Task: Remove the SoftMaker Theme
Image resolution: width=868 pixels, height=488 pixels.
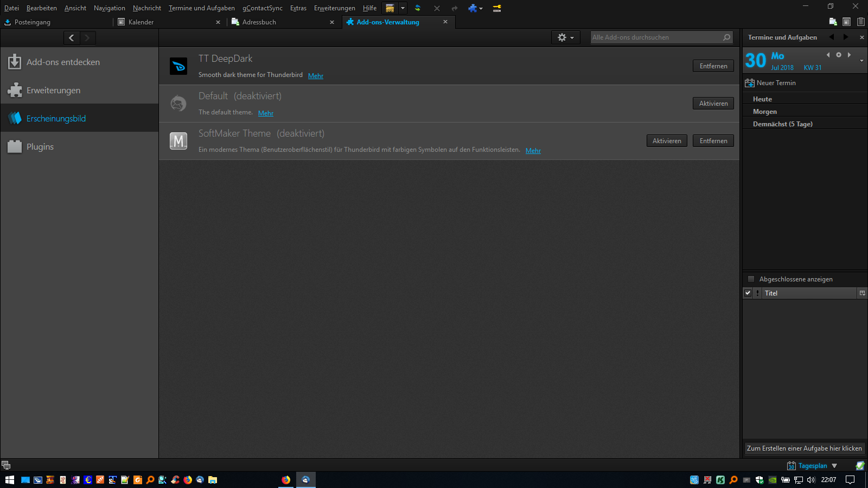Action: pyautogui.click(x=713, y=140)
